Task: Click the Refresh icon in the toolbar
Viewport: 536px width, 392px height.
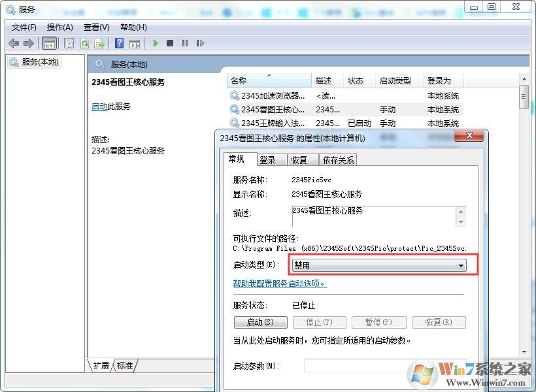Action: [85, 43]
